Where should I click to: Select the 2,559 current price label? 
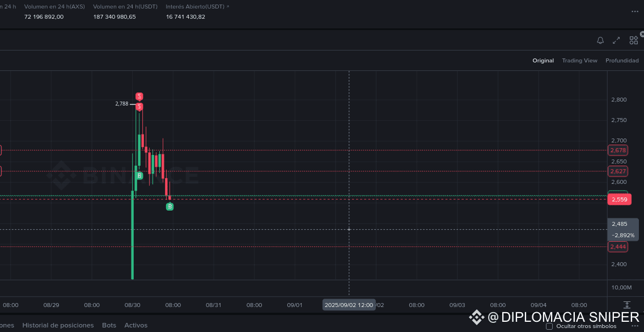coord(619,200)
